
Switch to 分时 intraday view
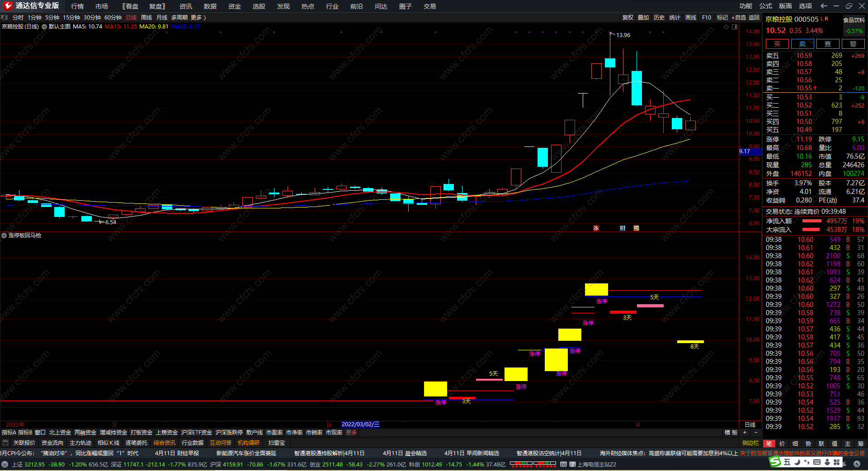[18, 17]
